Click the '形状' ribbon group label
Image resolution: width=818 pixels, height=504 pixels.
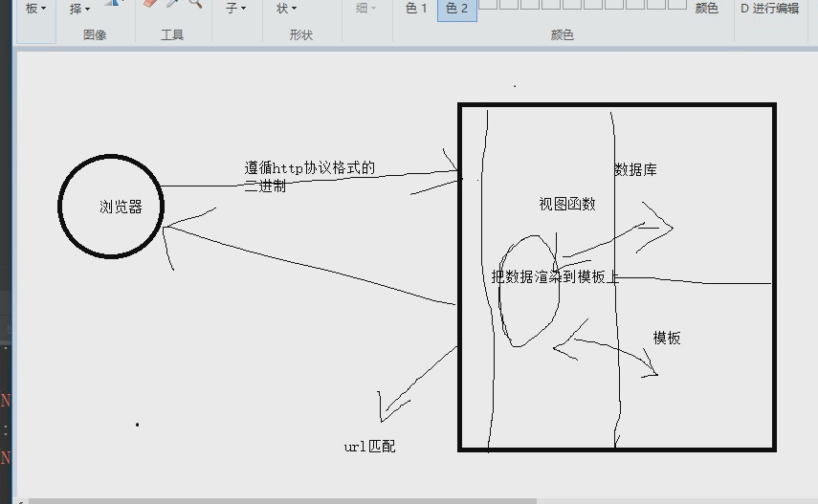(x=301, y=35)
